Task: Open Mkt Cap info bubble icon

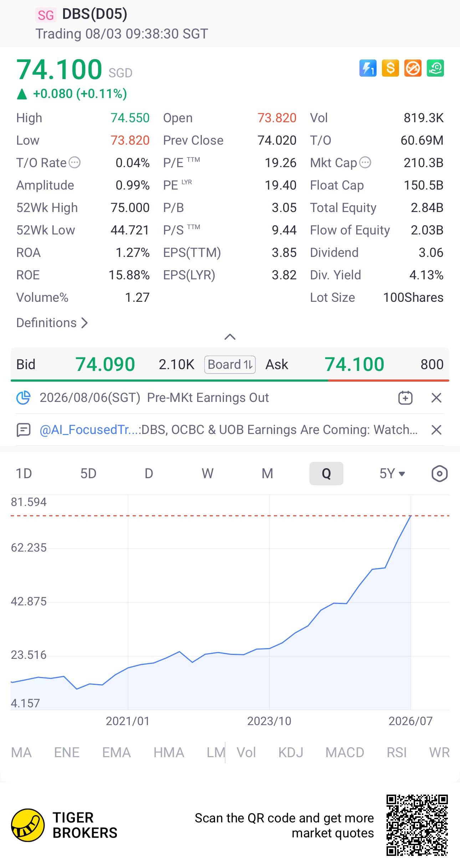Action: 365,162
